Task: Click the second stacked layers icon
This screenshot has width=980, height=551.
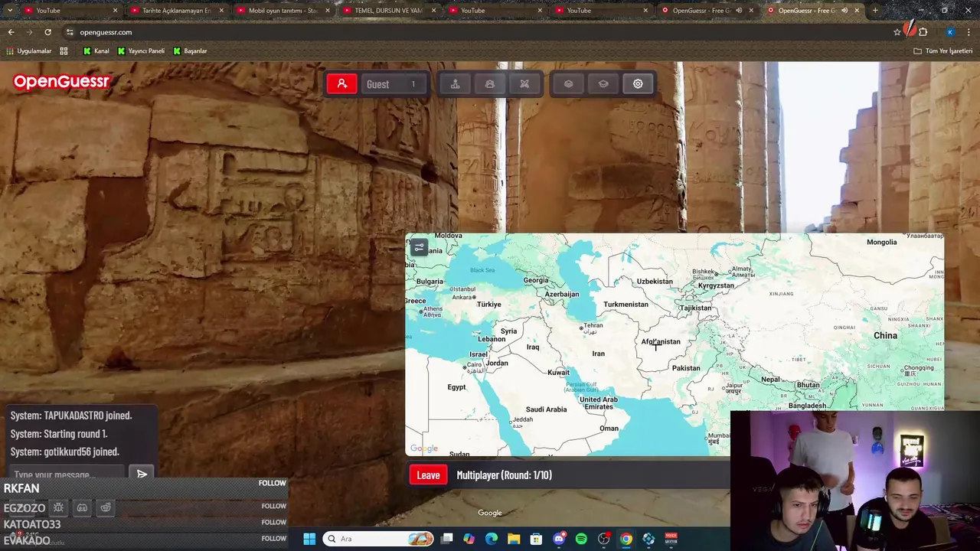Action: coord(603,84)
